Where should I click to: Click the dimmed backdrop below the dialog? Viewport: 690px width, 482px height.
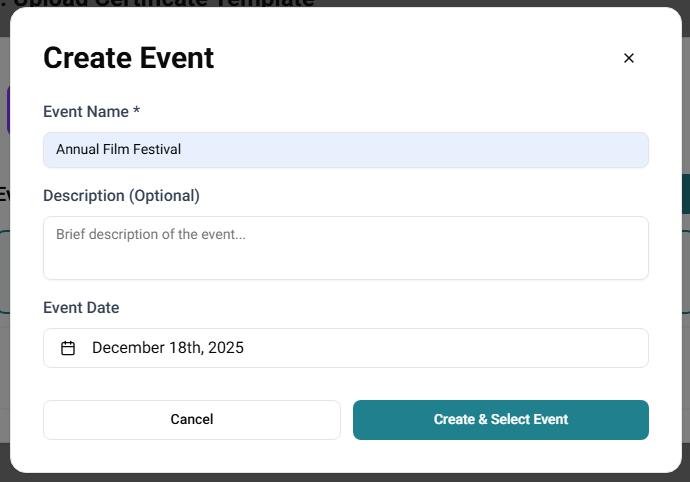345,477
